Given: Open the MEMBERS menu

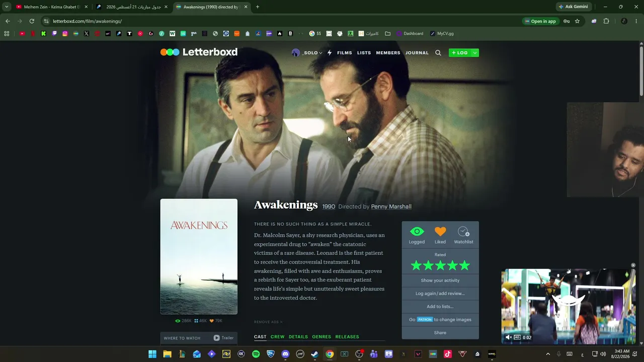Looking at the screenshot, I should (x=388, y=53).
